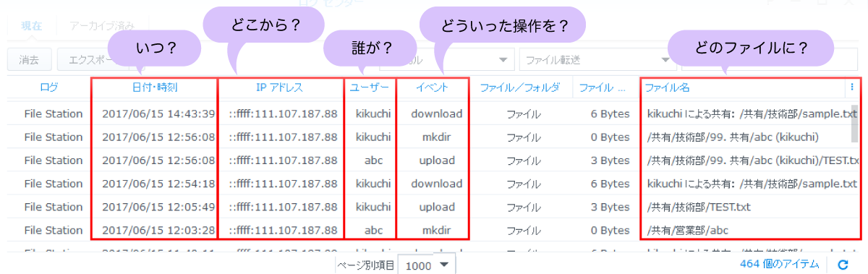Image resolution: width=868 pixels, height=274 pixels.
Task: Switch to the 現在 tab
Action: point(32,26)
